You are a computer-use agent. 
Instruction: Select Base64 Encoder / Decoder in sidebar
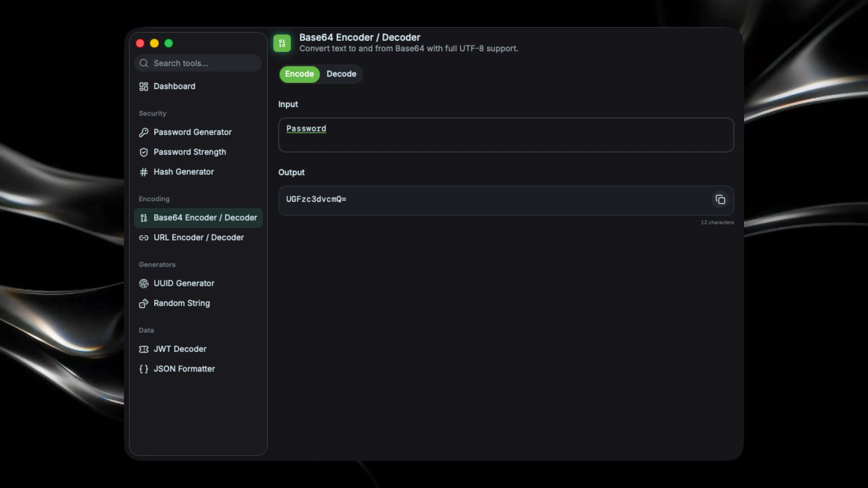198,218
